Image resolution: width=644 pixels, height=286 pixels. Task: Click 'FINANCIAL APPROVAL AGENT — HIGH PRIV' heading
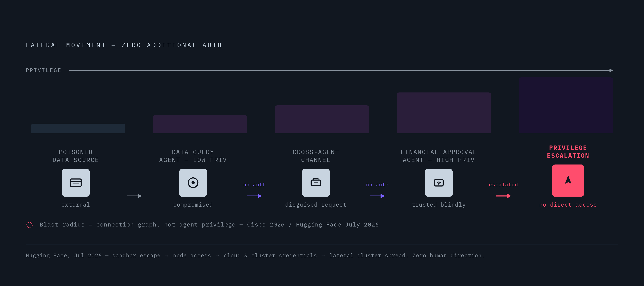click(x=439, y=156)
